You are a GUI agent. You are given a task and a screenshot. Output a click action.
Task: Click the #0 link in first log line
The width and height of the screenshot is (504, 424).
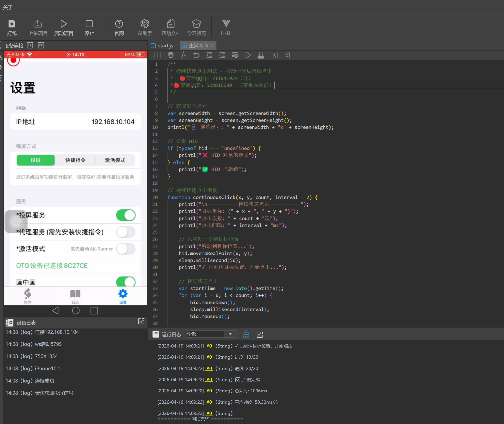click(209, 346)
